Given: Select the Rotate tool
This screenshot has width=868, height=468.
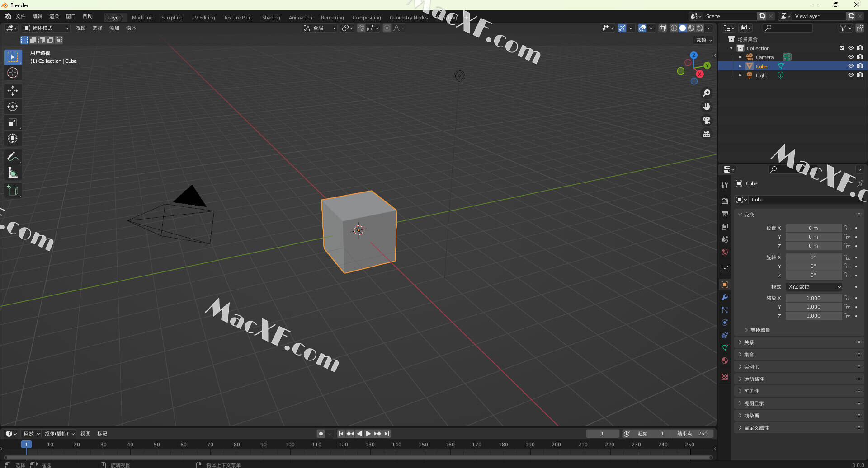Looking at the screenshot, I should [x=13, y=107].
